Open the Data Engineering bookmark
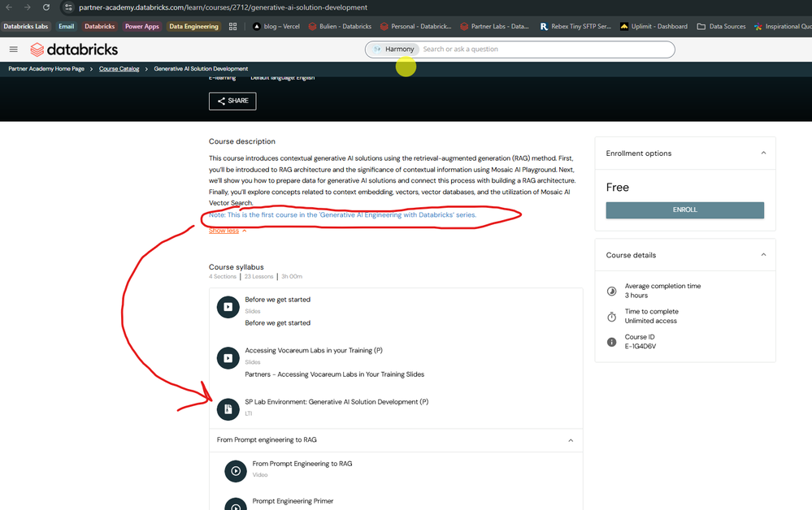Screen dimensions: 812x510 click(x=193, y=26)
